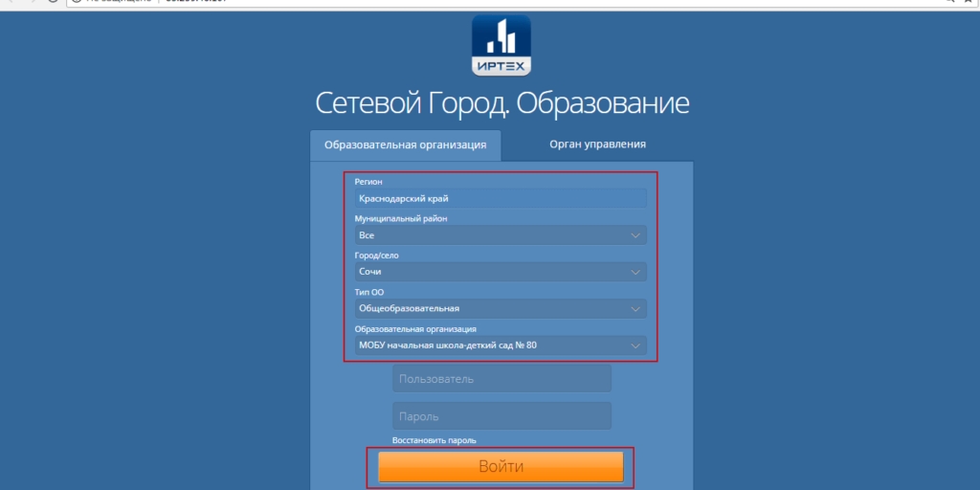980x490 pixels.
Task: Click the IRTECH logo icon
Action: pyautogui.click(x=501, y=45)
